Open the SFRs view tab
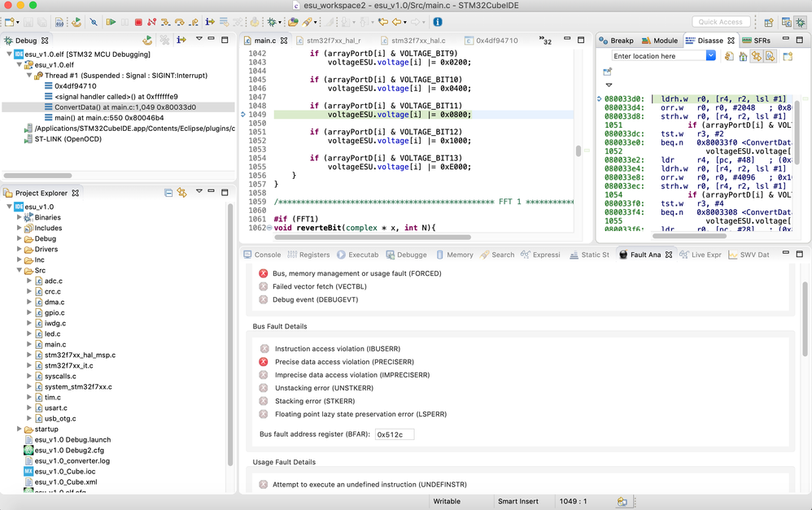812x510 pixels. click(x=757, y=41)
